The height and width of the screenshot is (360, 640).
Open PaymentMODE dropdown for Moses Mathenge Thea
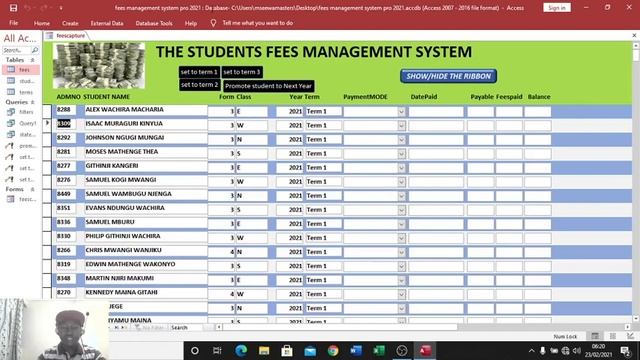(401, 153)
